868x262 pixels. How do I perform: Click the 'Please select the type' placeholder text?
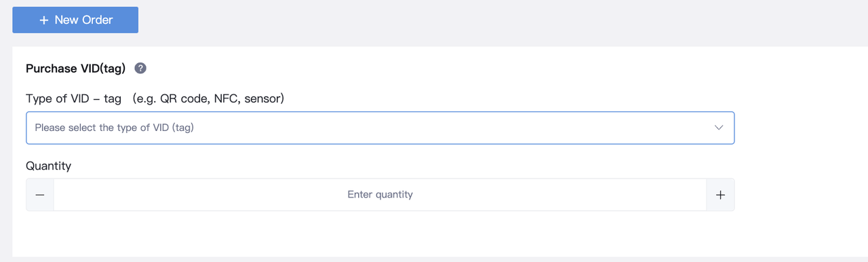pos(115,128)
